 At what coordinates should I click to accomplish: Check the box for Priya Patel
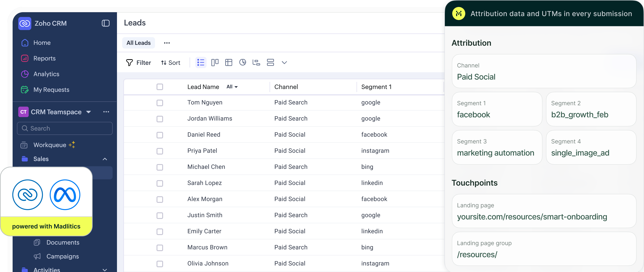point(160,151)
